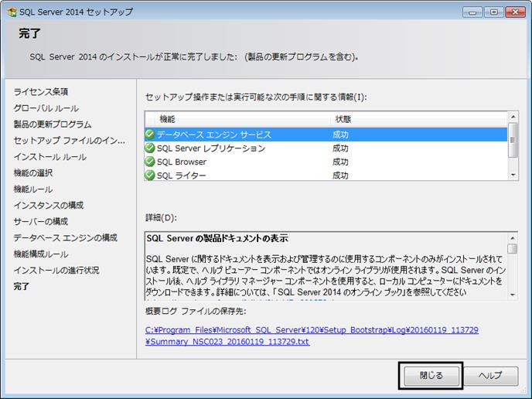The height and width of the screenshot is (399, 532).
Task: Click the 機能の選択 step
Action: 33,172
